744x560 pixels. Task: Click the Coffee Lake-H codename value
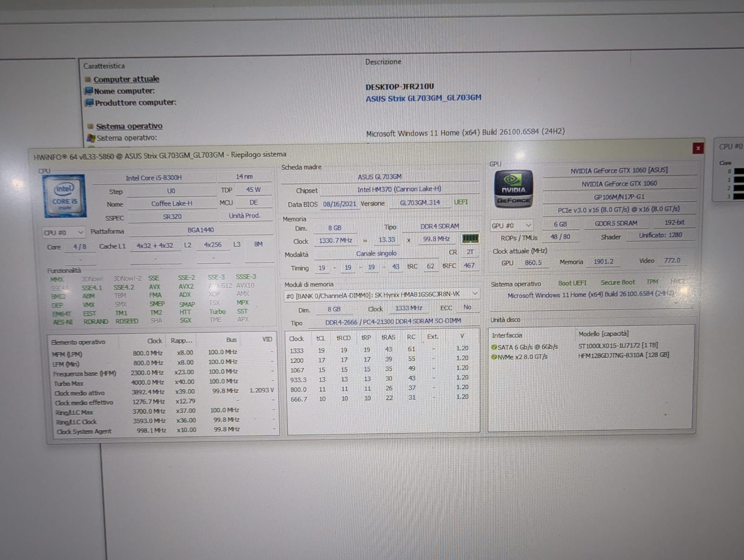[172, 204]
